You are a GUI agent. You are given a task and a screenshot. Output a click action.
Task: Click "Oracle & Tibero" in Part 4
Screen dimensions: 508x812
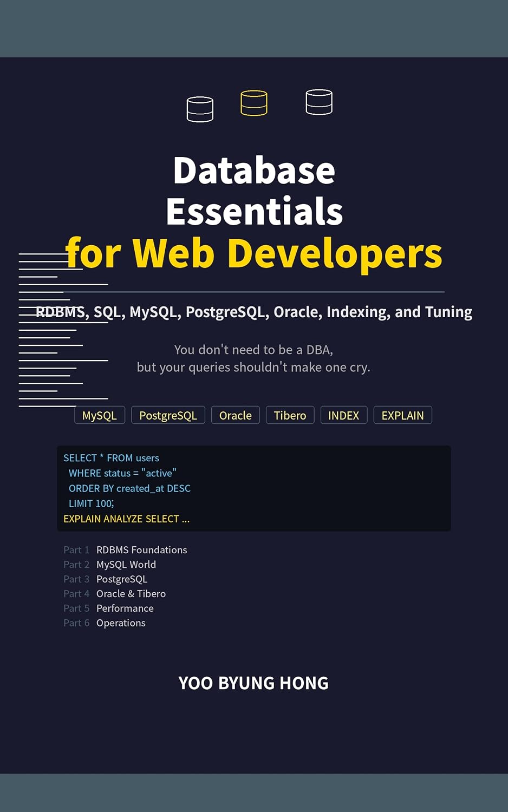131,594
